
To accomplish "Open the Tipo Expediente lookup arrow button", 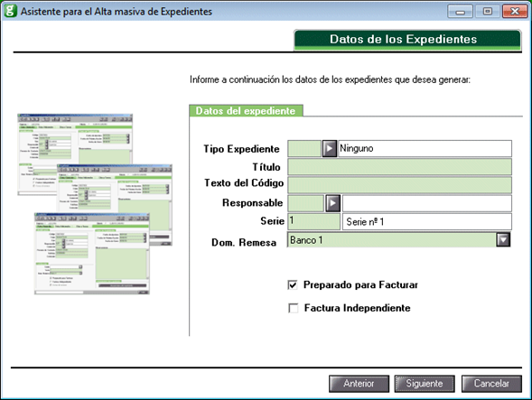I will coord(329,149).
